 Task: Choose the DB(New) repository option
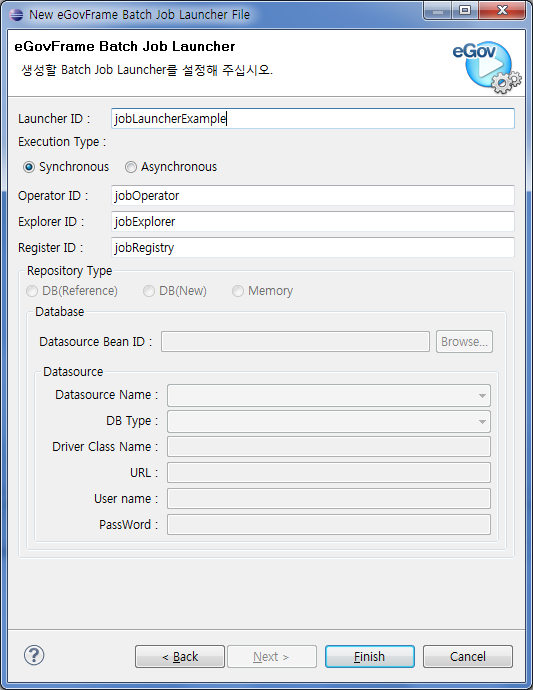(x=175, y=291)
